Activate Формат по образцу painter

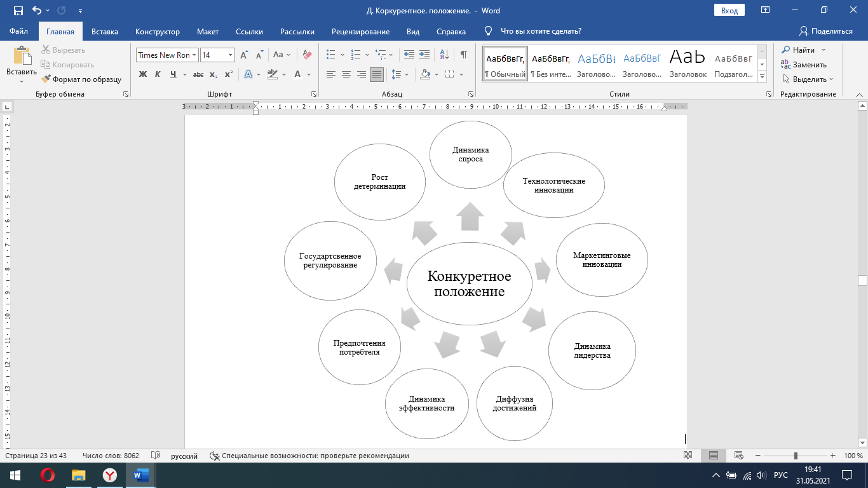pos(82,79)
